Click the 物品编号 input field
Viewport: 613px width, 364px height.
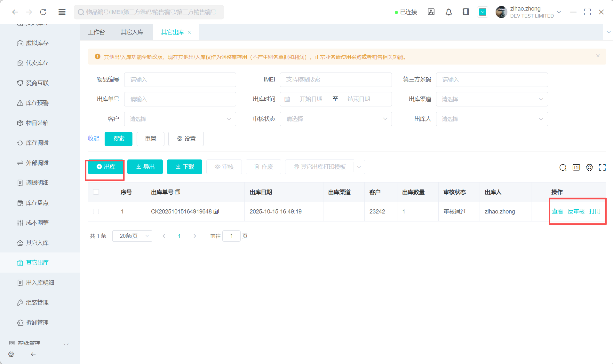coord(180,80)
